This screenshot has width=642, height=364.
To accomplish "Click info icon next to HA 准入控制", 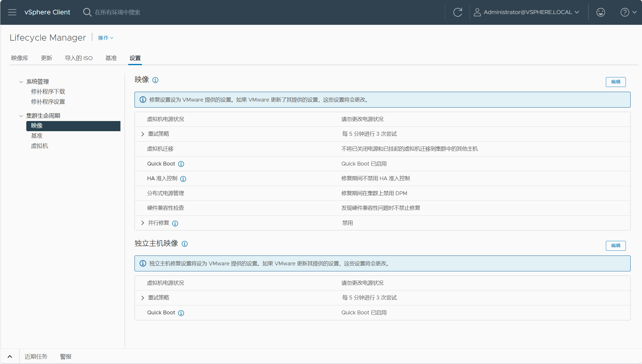I will [x=183, y=179].
